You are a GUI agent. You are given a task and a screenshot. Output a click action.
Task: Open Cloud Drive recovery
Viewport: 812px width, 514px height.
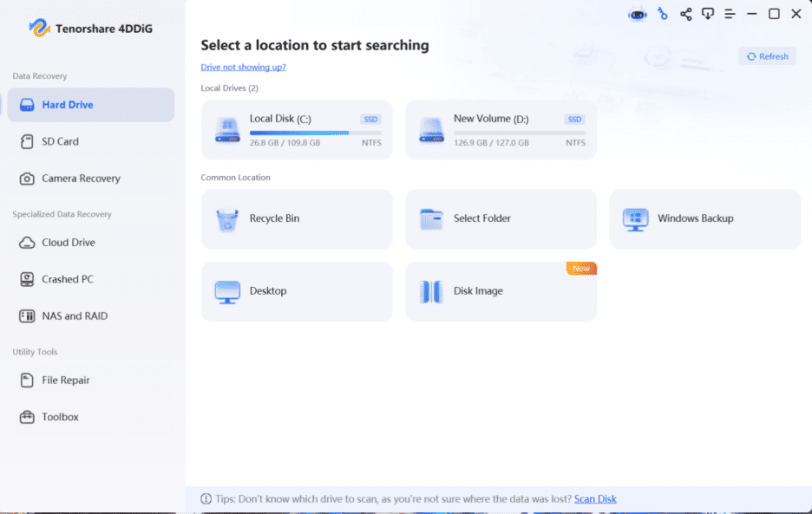click(x=91, y=242)
